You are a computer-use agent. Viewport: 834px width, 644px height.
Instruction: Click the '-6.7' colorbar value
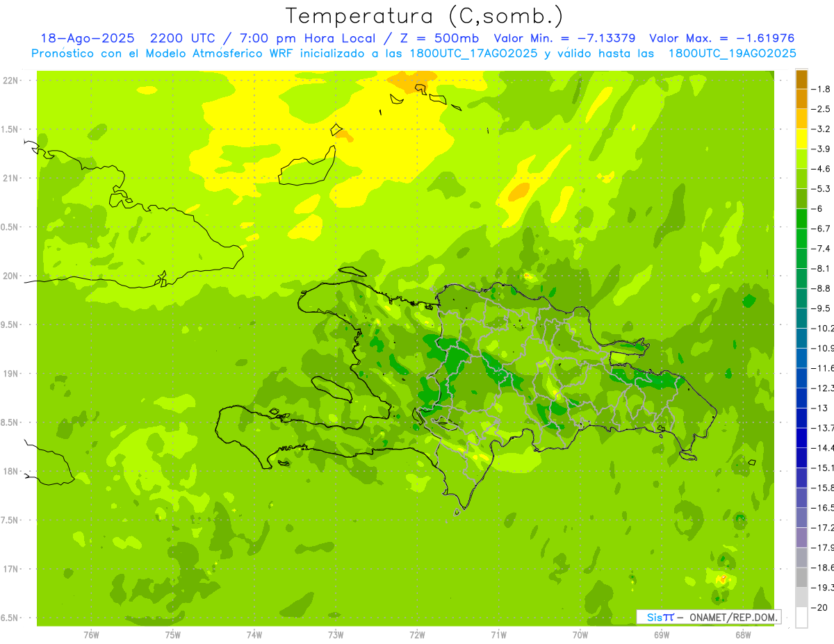point(821,229)
